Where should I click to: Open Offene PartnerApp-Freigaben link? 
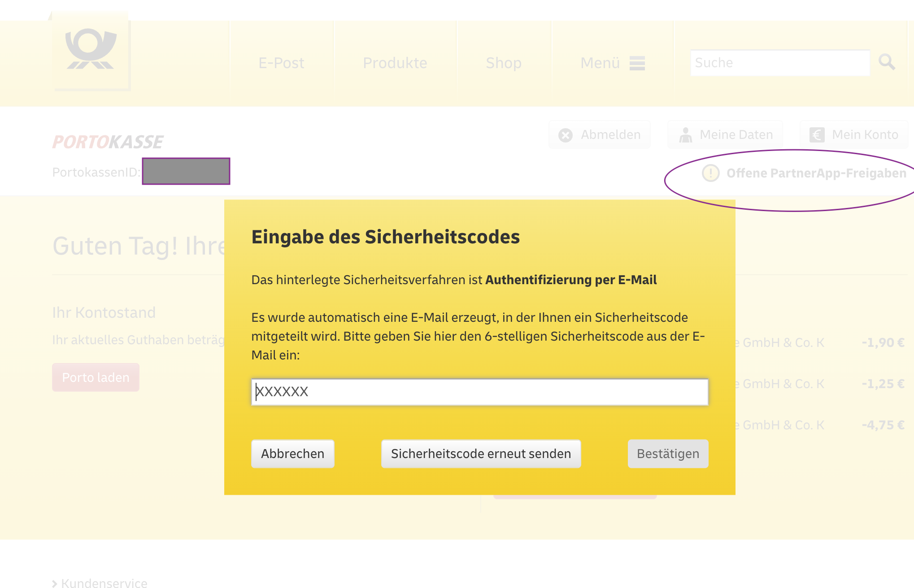point(816,173)
